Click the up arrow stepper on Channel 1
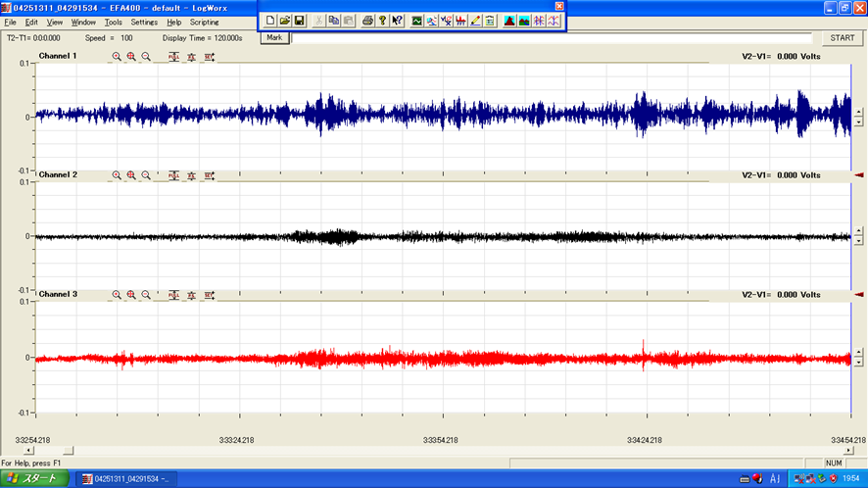The width and height of the screenshot is (868, 488). (859, 112)
